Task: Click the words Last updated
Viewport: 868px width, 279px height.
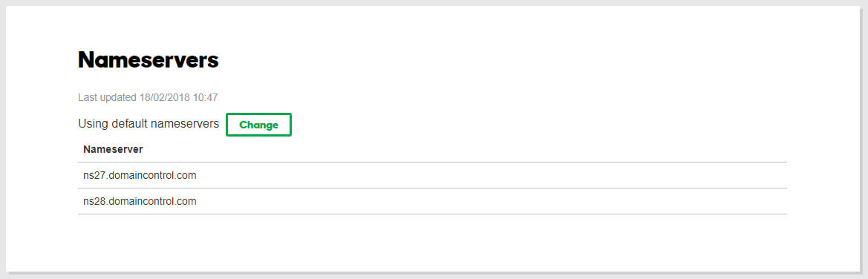Action: pyautogui.click(x=107, y=97)
